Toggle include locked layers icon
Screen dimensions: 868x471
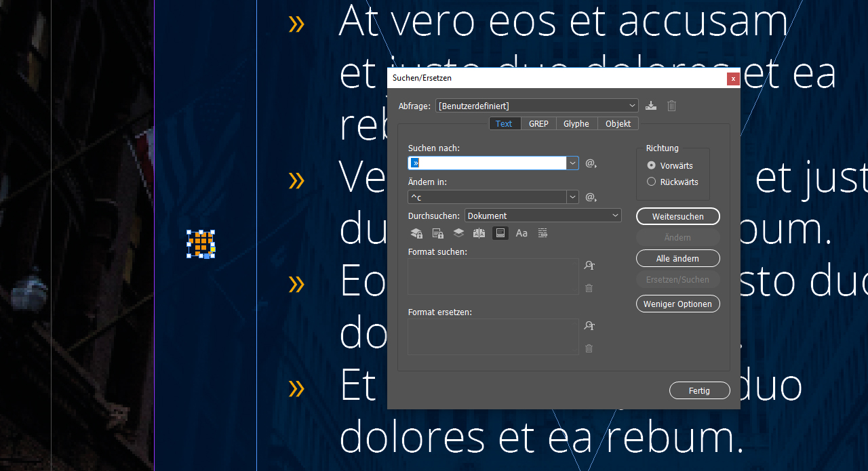[416, 233]
